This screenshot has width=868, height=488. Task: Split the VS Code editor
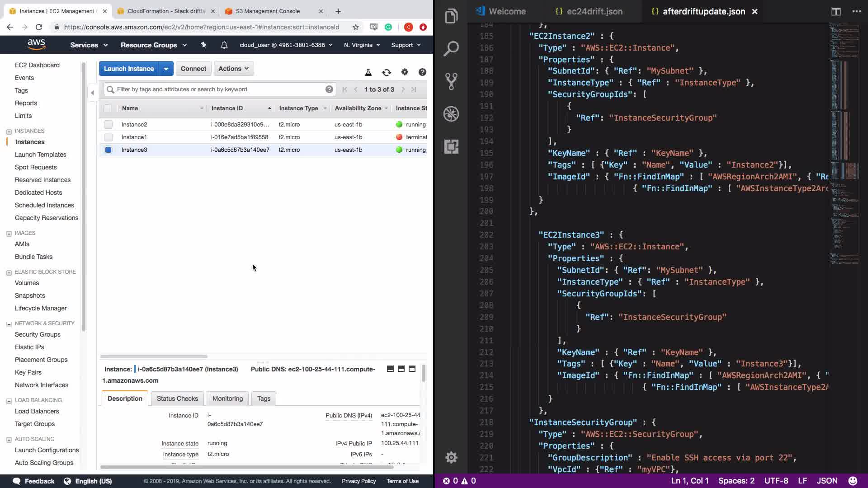tap(836, 12)
